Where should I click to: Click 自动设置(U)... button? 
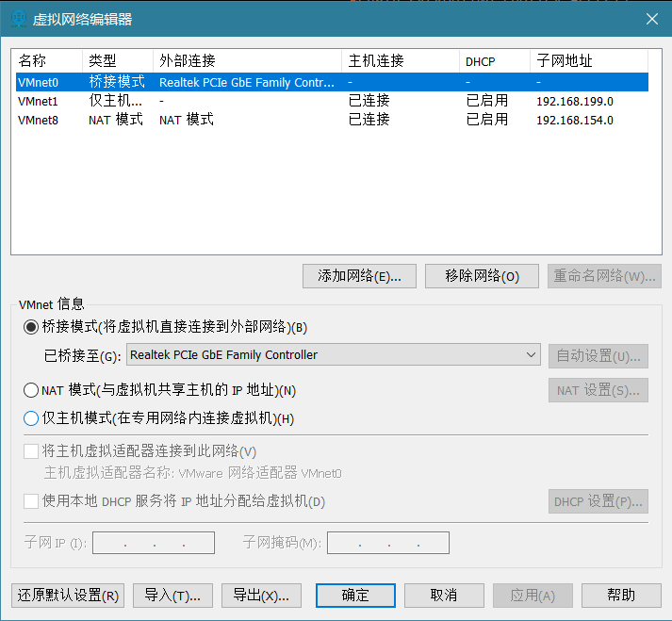click(x=598, y=355)
